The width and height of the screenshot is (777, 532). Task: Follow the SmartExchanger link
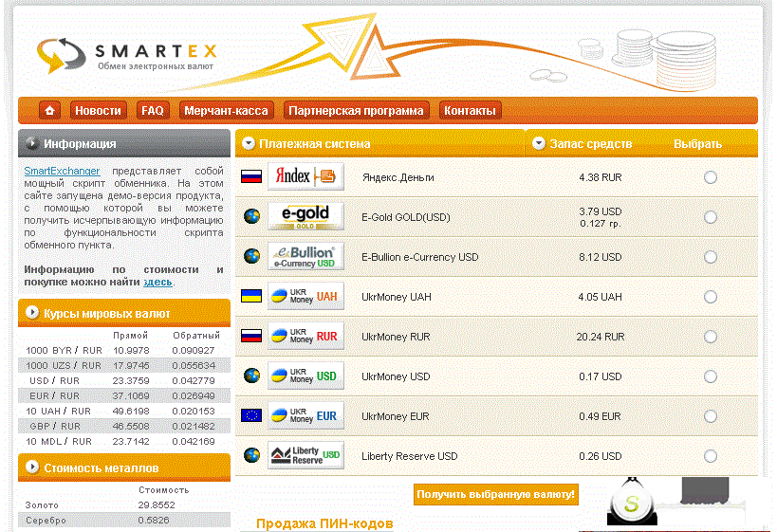(x=62, y=171)
